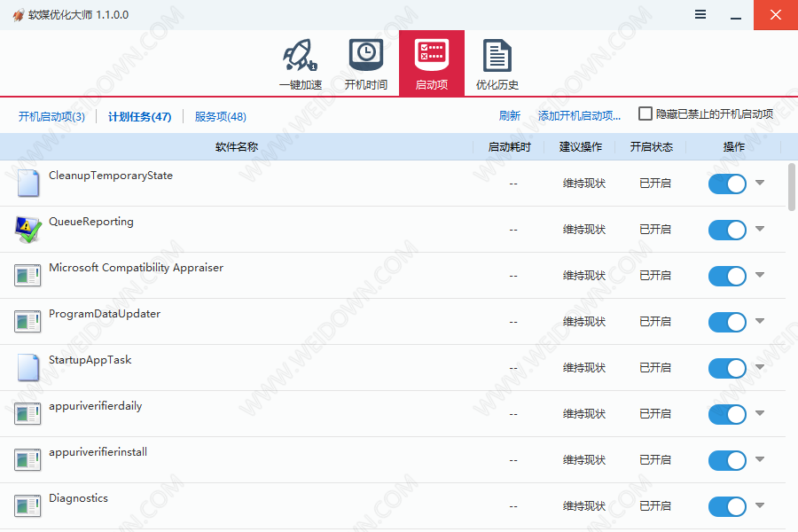Switch to 服务项(48) tab
This screenshot has height=532, width=798.
coord(220,116)
